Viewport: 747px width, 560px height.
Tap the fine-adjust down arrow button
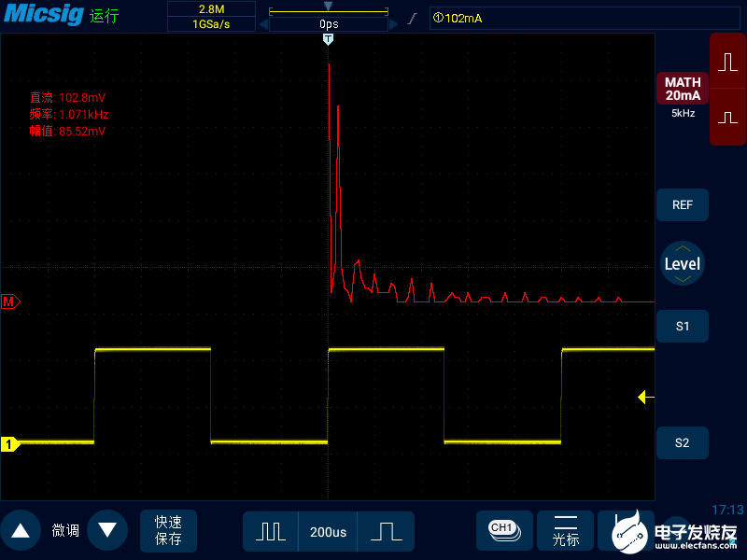point(107,530)
